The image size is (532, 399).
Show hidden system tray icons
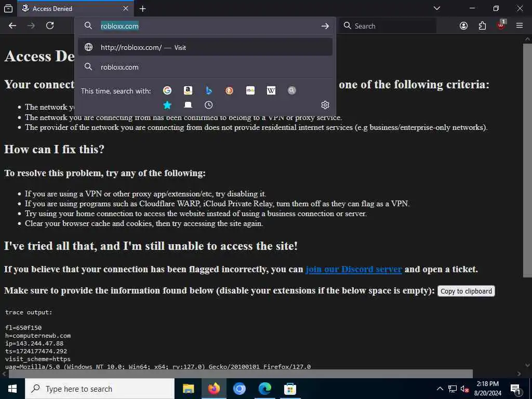pyautogui.click(x=440, y=389)
